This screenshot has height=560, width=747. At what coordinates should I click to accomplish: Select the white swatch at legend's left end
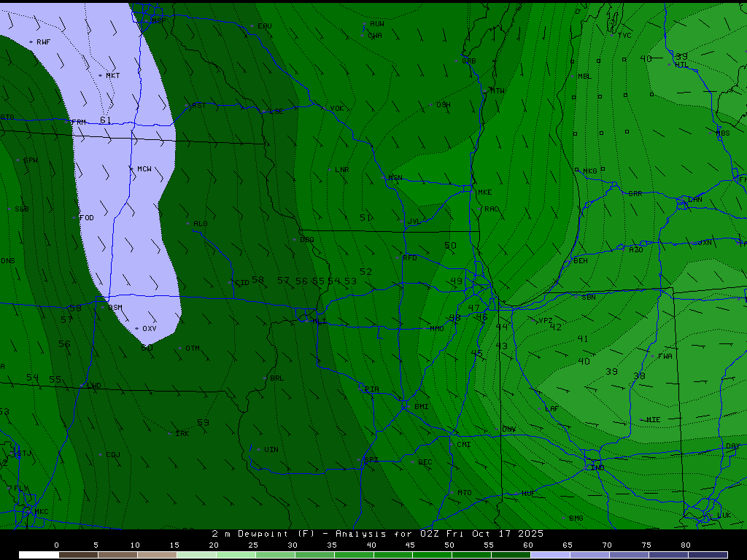coord(39,555)
